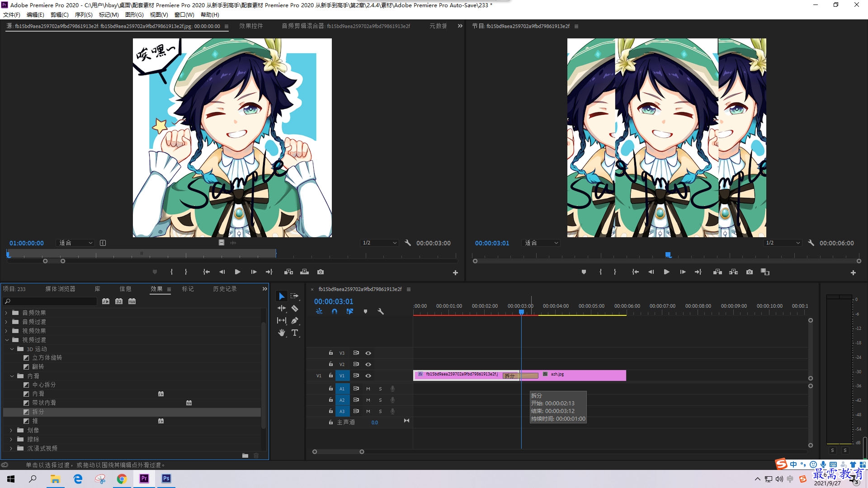Toggle nest sequence insert option icon
The height and width of the screenshot is (488, 868).
[319, 311]
